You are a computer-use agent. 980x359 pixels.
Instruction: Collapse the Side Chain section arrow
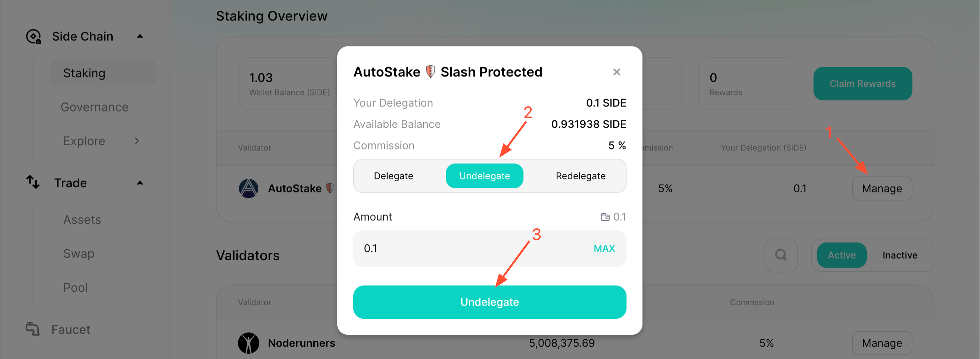[x=140, y=37]
